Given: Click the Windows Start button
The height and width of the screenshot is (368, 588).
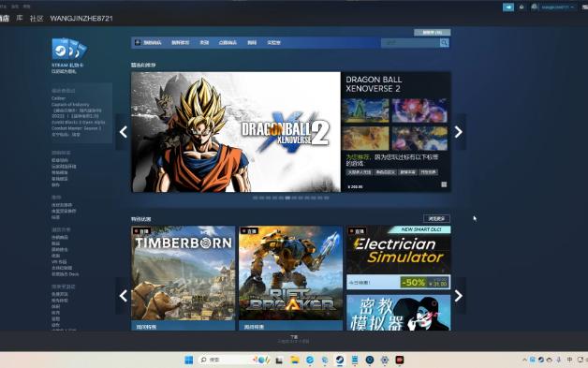Looking at the screenshot, I should pyautogui.click(x=189, y=360).
